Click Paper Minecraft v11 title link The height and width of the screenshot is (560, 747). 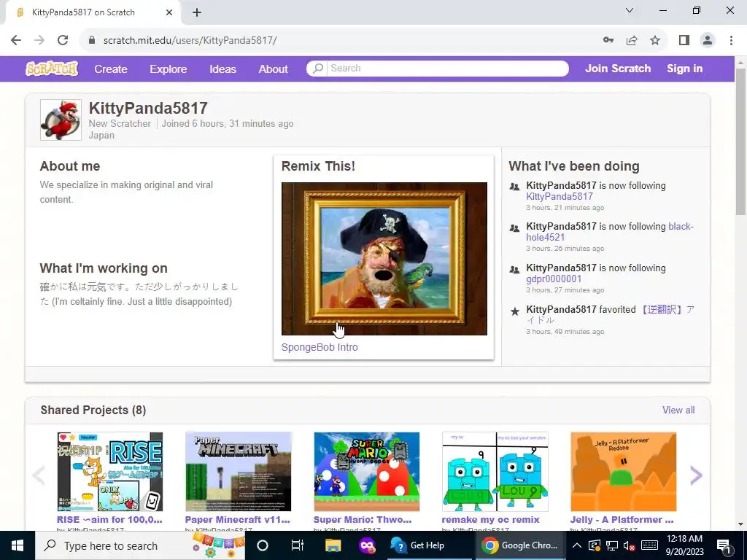tap(237, 519)
